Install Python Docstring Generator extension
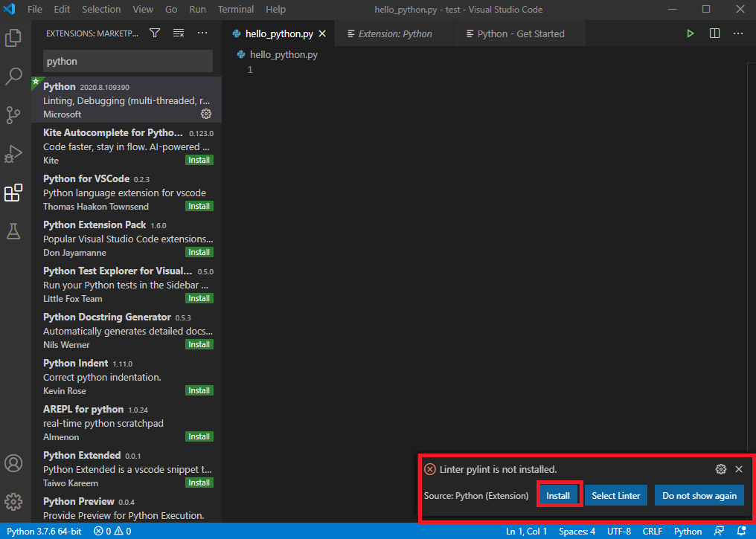The image size is (756, 539). (x=199, y=344)
